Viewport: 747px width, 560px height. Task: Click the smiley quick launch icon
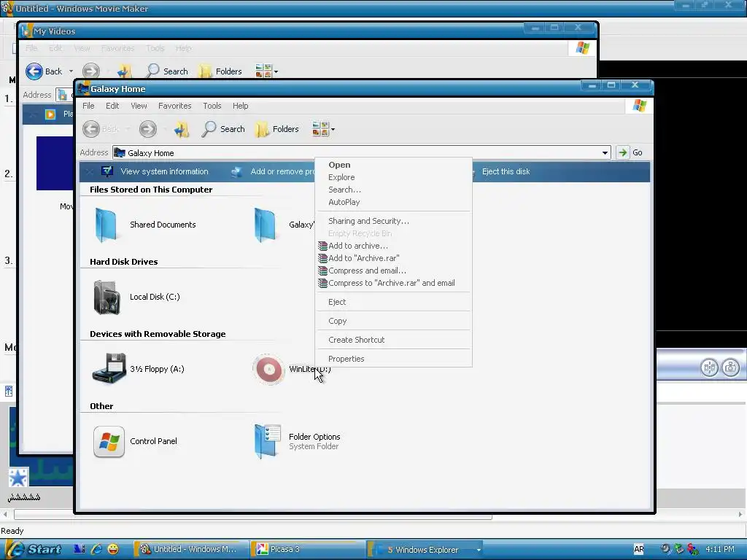(113, 549)
